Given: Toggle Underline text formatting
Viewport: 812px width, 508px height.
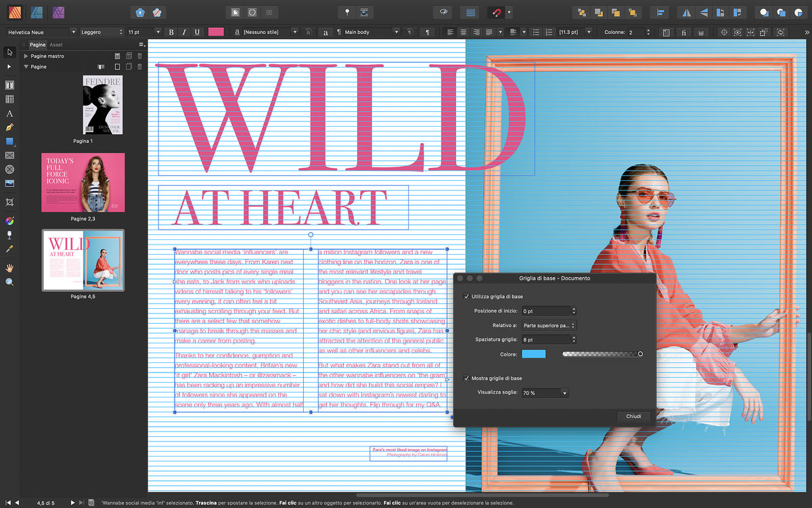Looking at the screenshot, I should pos(197,32).
